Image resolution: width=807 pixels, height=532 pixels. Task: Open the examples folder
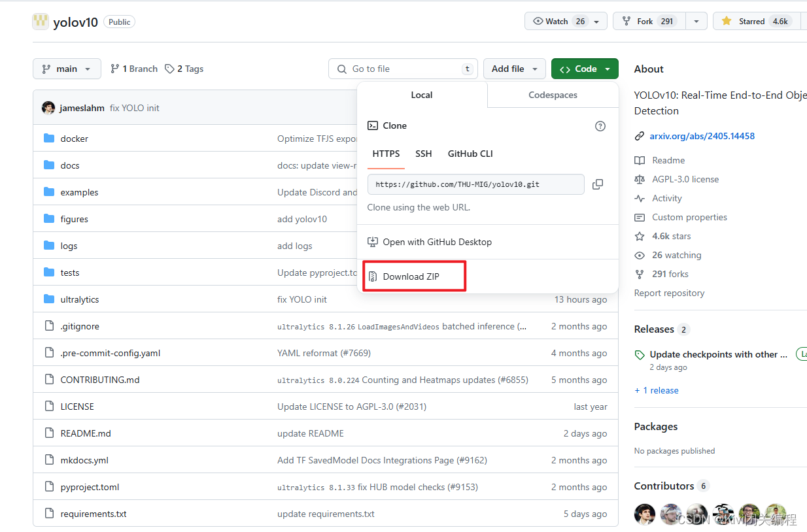coord(79,192)
